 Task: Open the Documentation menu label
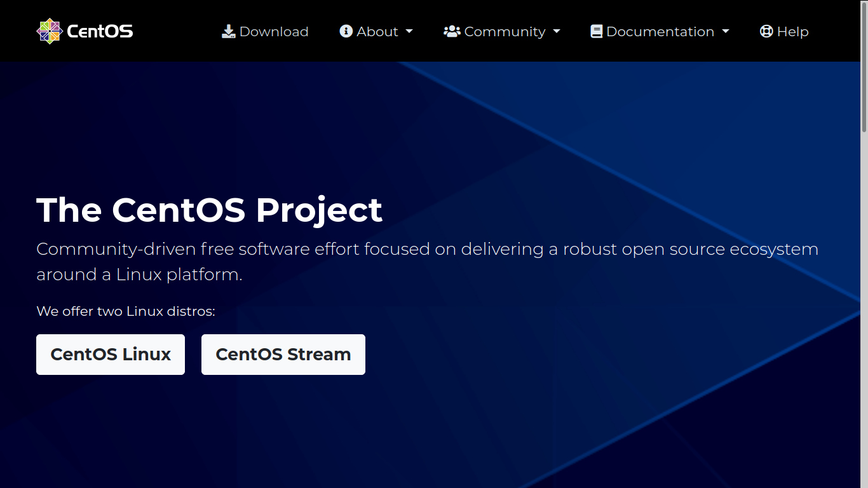click(x=660, y=32)
